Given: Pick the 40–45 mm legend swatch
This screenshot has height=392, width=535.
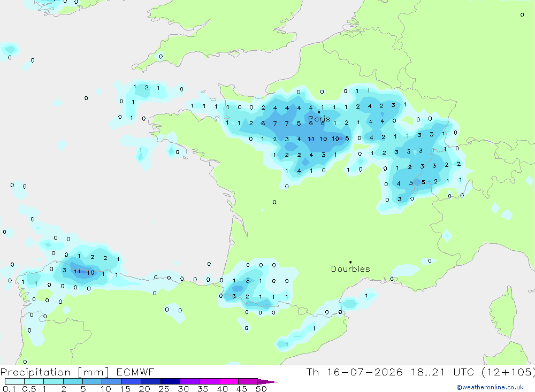Looking at the screenshot, I should tap(228, 381).
